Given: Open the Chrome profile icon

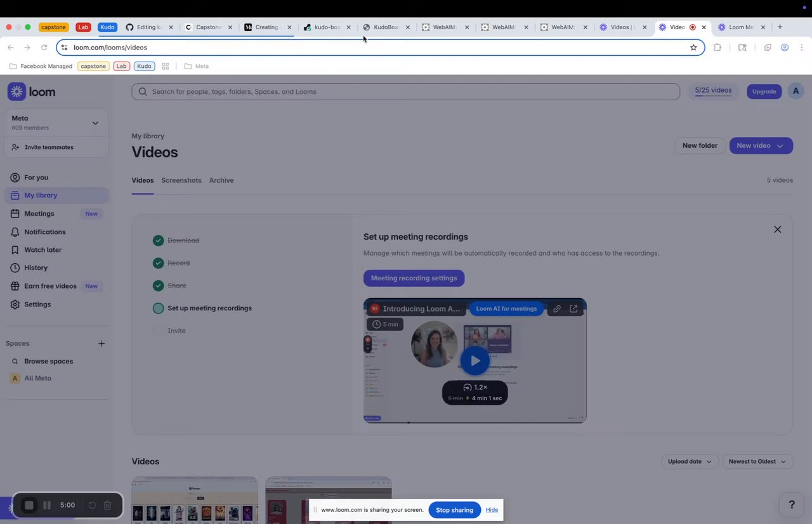Looking at the screenshot, I should (785, 48).
